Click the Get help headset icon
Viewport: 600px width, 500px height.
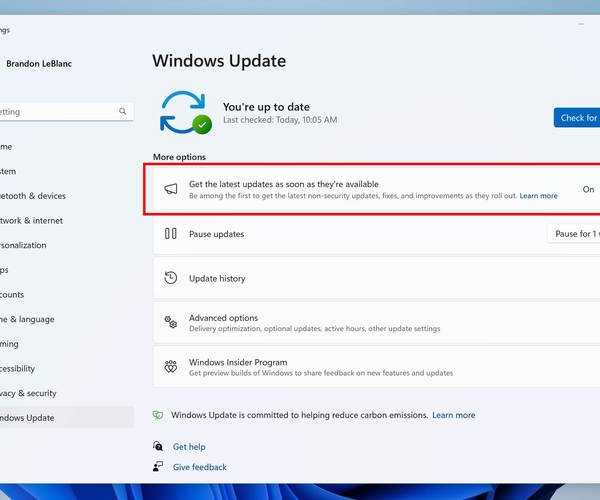[x=158, y=446]
